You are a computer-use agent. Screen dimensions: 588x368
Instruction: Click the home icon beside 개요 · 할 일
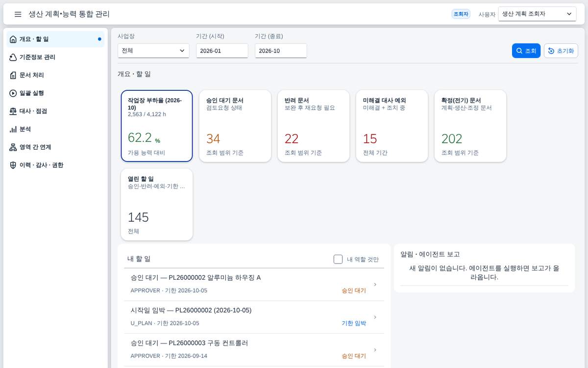pos(13,39)
